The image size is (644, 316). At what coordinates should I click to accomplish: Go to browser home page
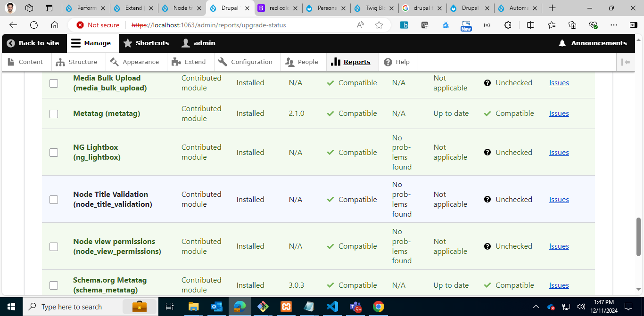(x=55, y=25)
